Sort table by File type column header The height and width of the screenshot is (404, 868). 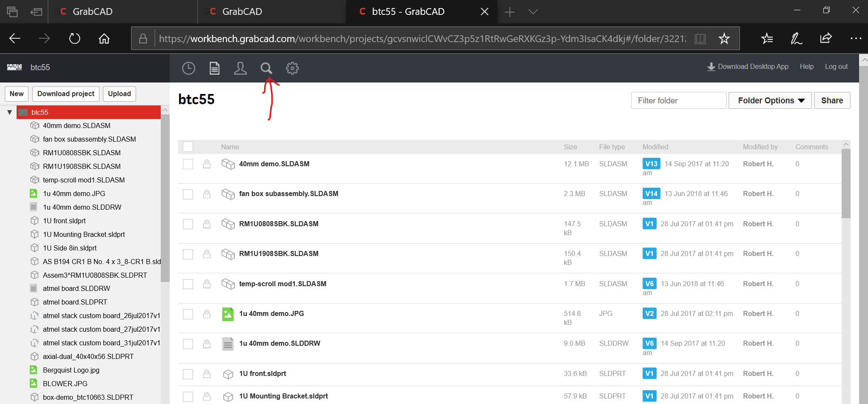(612, 147)
